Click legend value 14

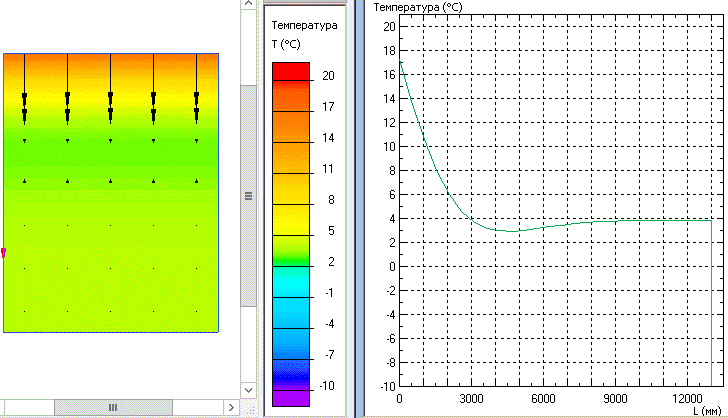click(328, 138)
